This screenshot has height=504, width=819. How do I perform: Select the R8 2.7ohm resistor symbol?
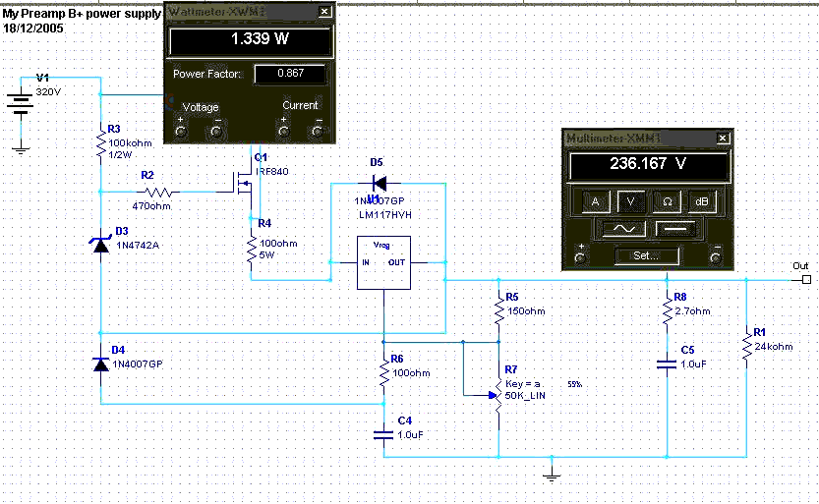[667, 311]
